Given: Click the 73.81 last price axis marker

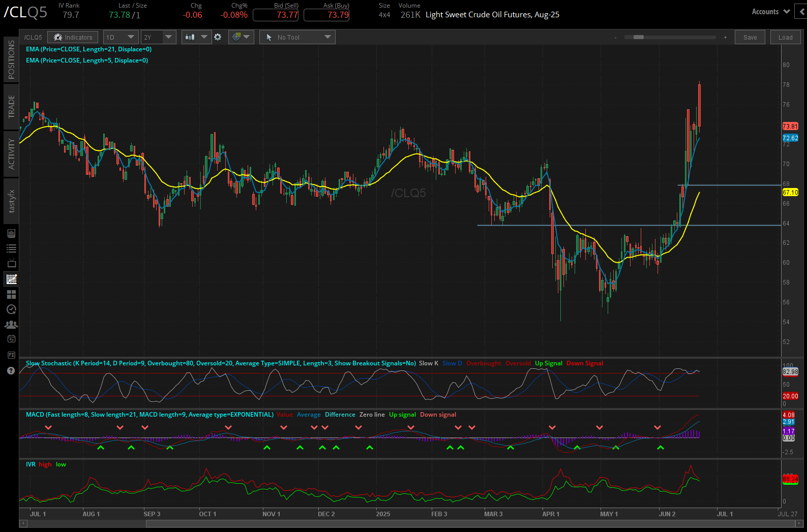Looking at the screenshot, I should 790,126.
